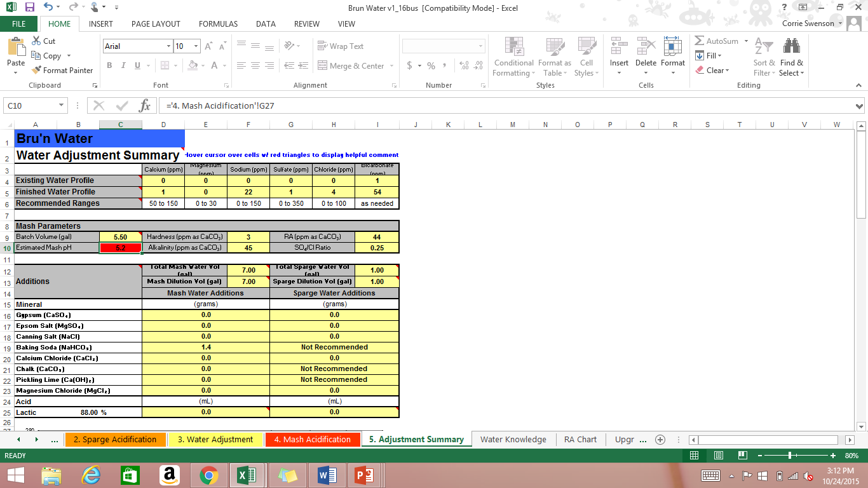Open the FILE tab

point(19,24)
